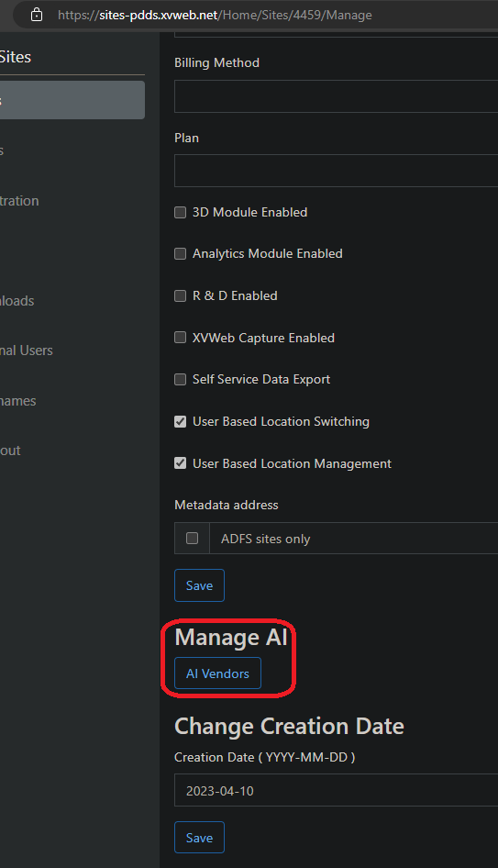Save the changed creation date
The image size is (498, 868).
pyautogui.click(x=199, y=838)
